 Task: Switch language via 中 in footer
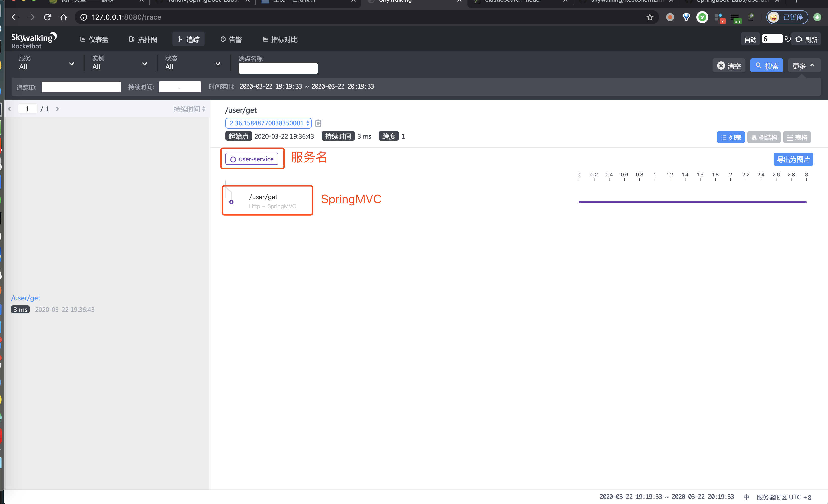pyautogui.click(x=746, y=497)
